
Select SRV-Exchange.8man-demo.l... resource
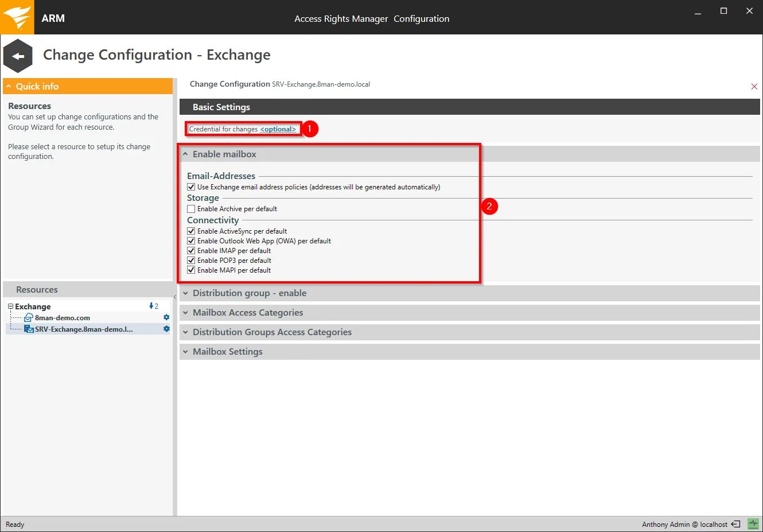point(84,329)
